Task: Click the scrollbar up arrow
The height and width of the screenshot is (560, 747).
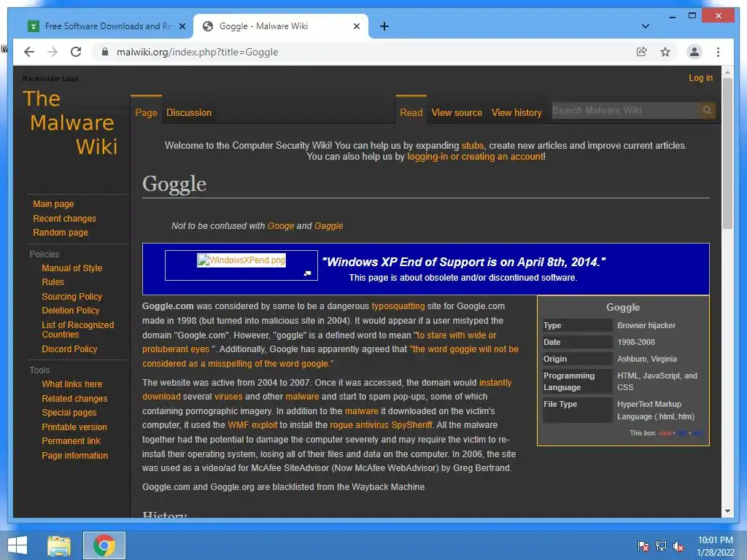Action: [x=727, y=72]
